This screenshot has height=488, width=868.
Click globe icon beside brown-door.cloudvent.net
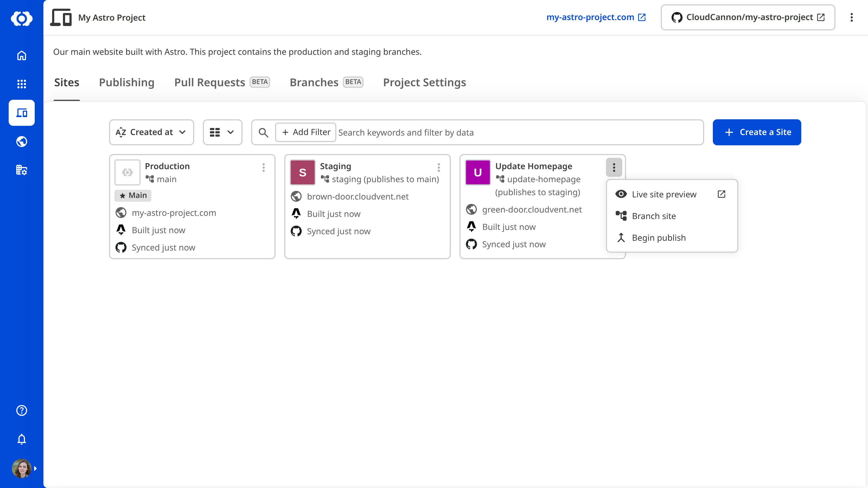pyautogui.click(x=296, y=196)
